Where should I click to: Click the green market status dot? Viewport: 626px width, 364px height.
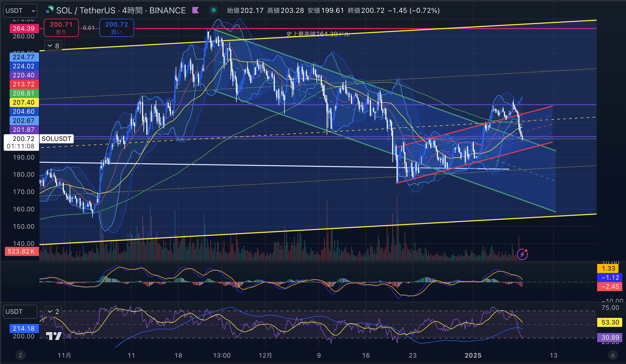(x=213, y=10)
